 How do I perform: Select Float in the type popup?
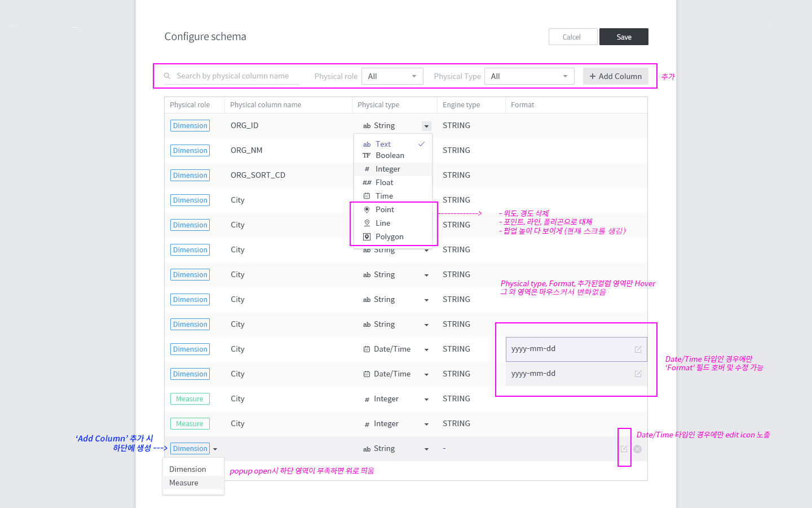(x=393, y=182)
